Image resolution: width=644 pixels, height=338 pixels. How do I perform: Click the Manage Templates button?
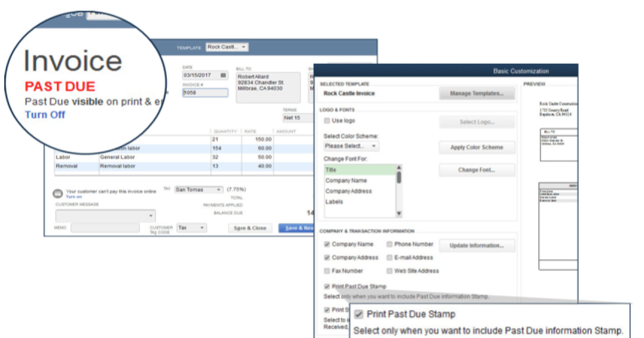tap(477, 93)
